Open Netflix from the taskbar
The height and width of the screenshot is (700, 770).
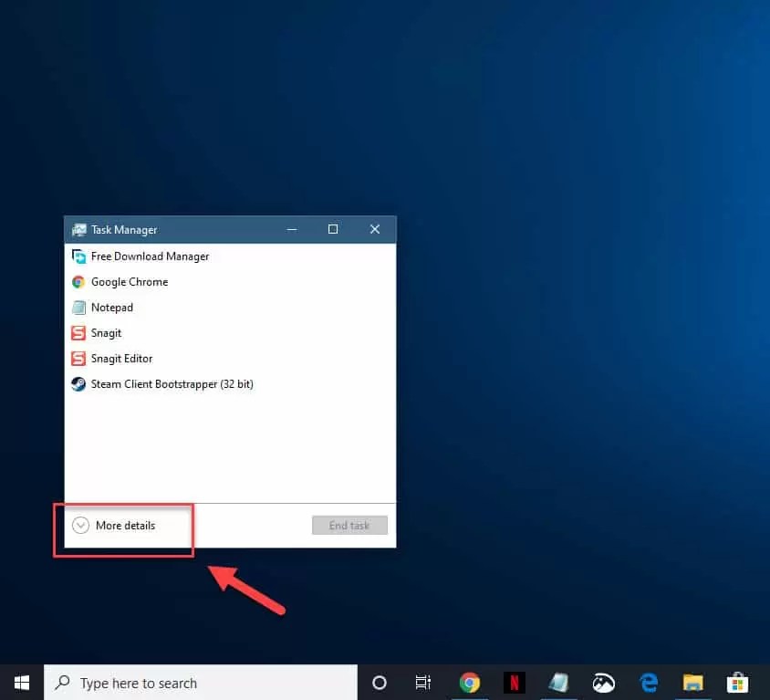[x=515, y=683]
